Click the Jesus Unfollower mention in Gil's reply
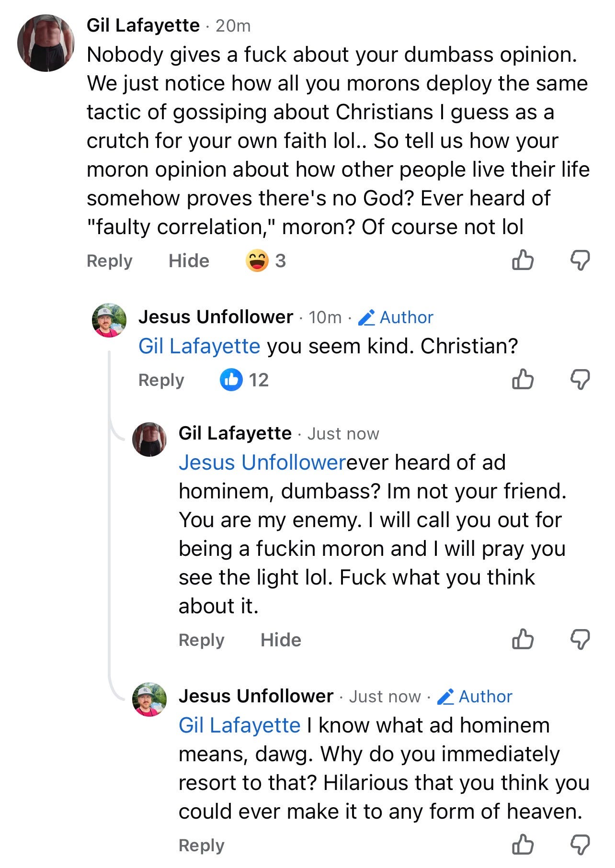Image resolution: width=615 pixels, height=868 pixels. (x=262, y=462)
